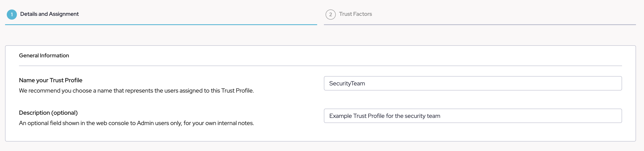
Task: Open the Details and Assignment step
Action: pos(49,14)
